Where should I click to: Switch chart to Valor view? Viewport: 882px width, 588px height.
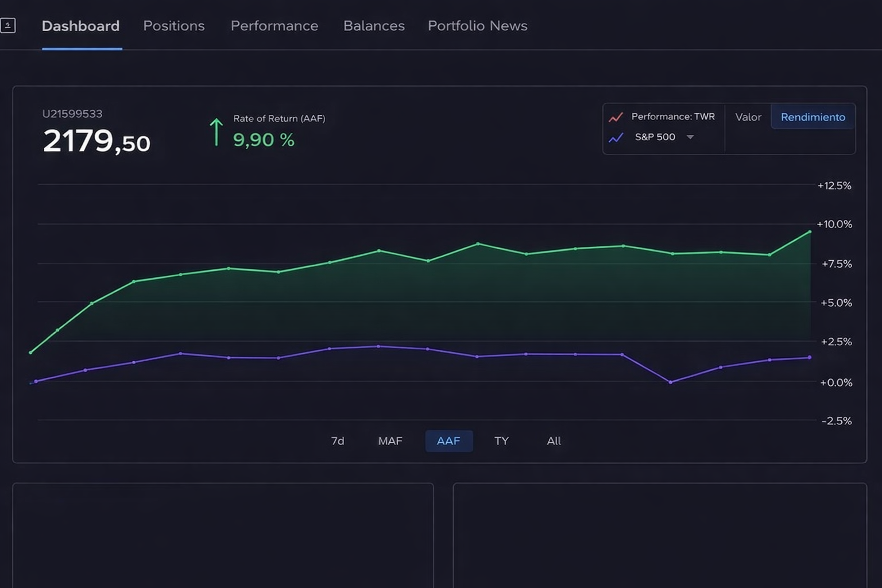748,117
